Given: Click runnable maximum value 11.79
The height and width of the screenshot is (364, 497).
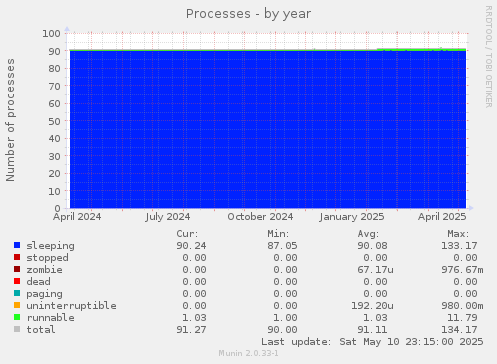Looking at the screenshot, I should pos(462,318).
